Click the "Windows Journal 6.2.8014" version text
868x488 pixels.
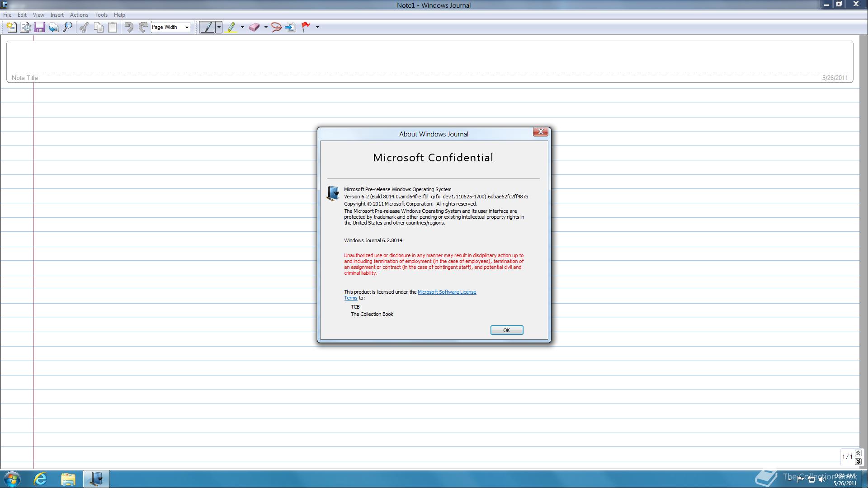point(373,240)
